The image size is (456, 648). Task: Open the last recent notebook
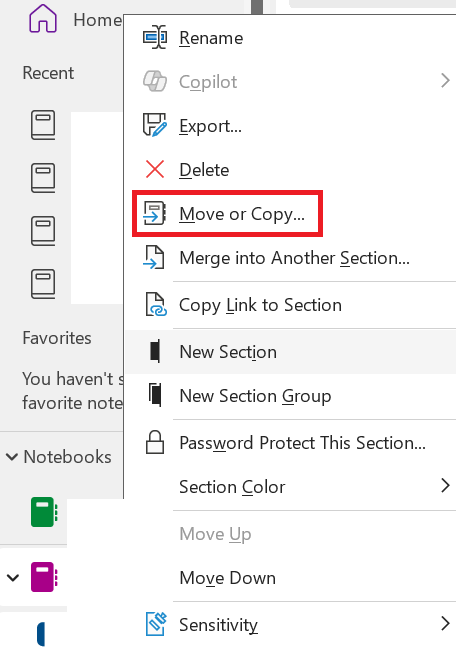(43, 284)
